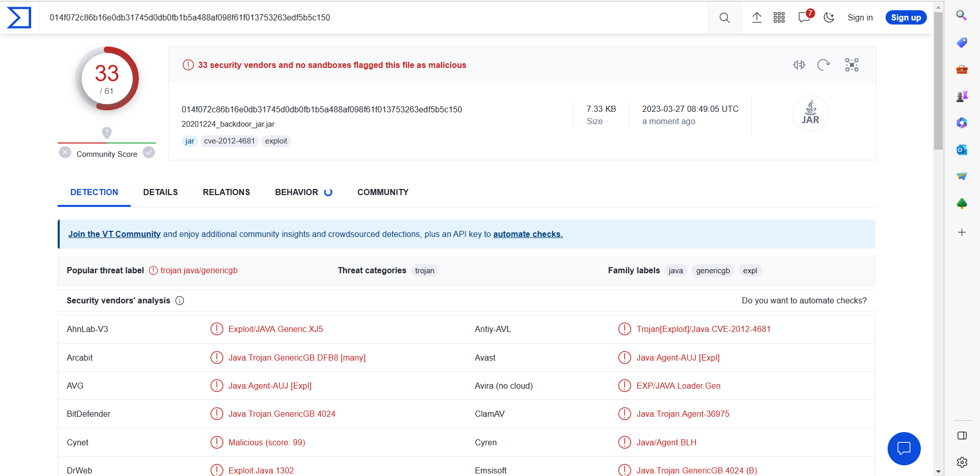This screenshot has width=980, height=476.
Task: Click the exploit tag
Action: point(276,141)
